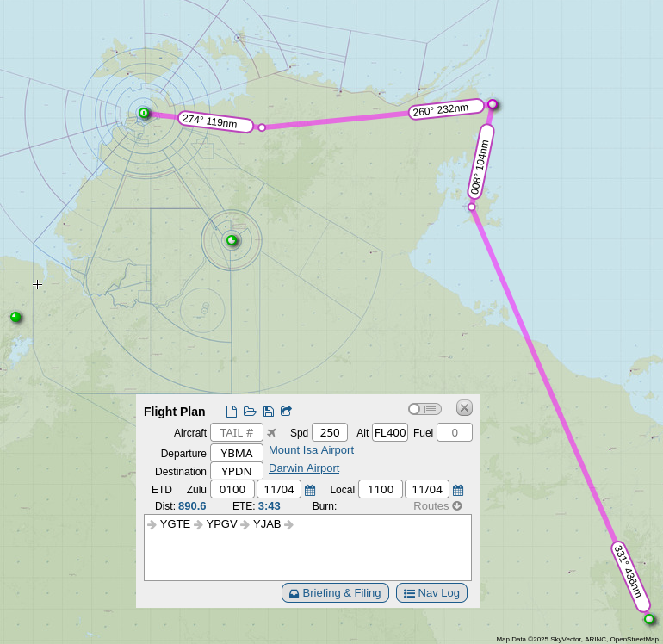Click the Briefing & Filing button

335,593
